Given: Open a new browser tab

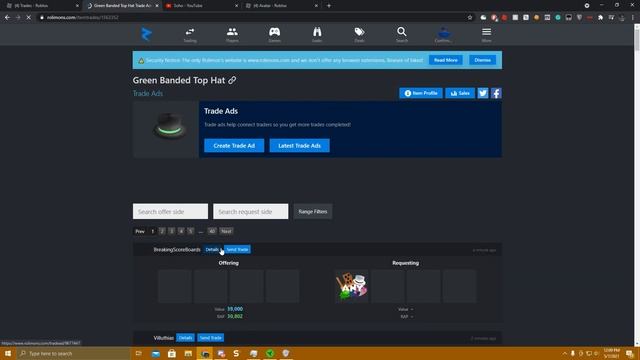Looking at the screenshot, I should click(x=329, y=6).
